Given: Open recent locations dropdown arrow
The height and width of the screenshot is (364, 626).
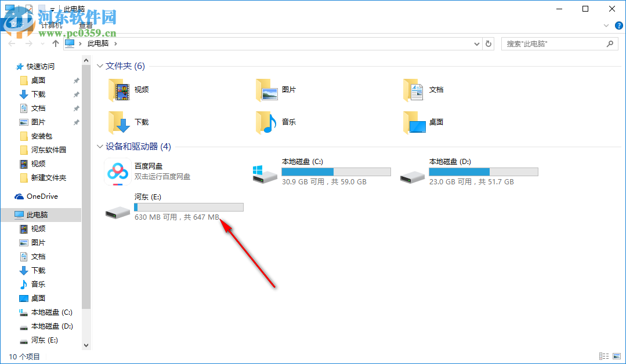Looking at the screenshot, I should click(42, 43).
